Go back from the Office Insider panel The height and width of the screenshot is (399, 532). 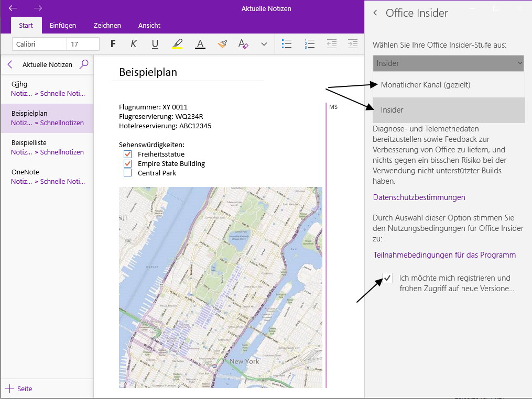pyautogui.click(x=375, y=13)
